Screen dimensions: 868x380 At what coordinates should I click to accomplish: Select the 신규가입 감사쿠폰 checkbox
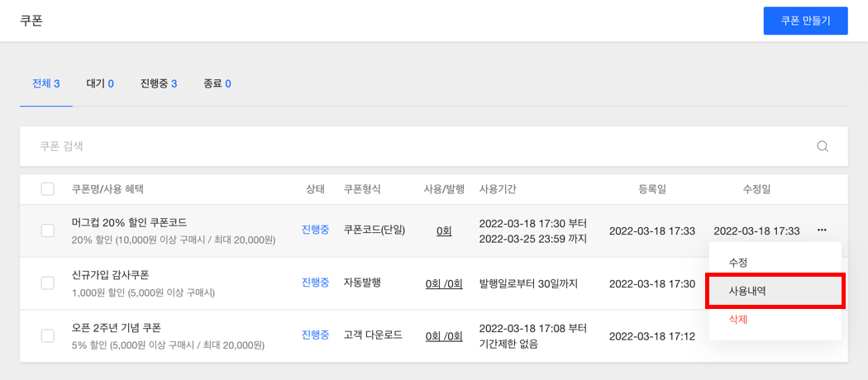[48, 283]
